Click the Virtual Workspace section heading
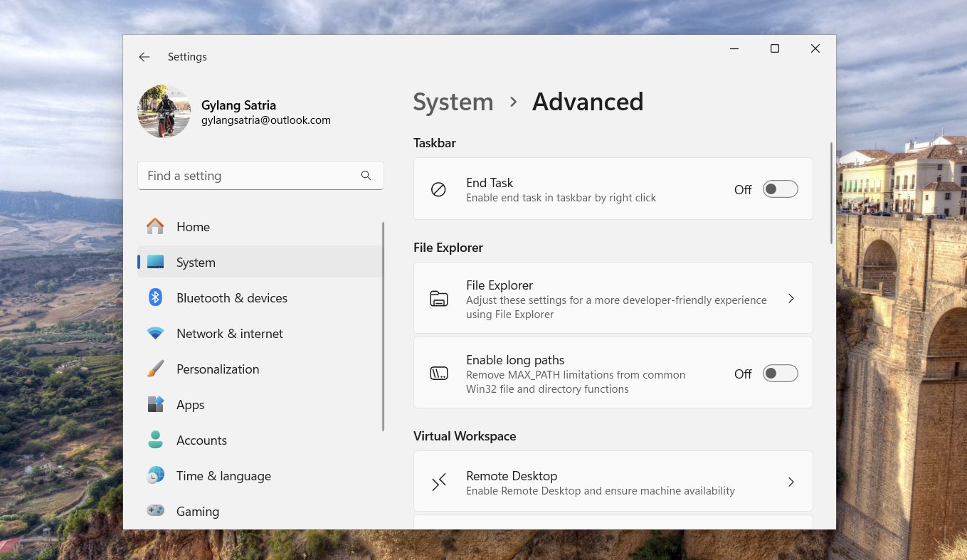The width and height of the screenshot is (967, 560). pyautogui.click(x=465, y=436)
